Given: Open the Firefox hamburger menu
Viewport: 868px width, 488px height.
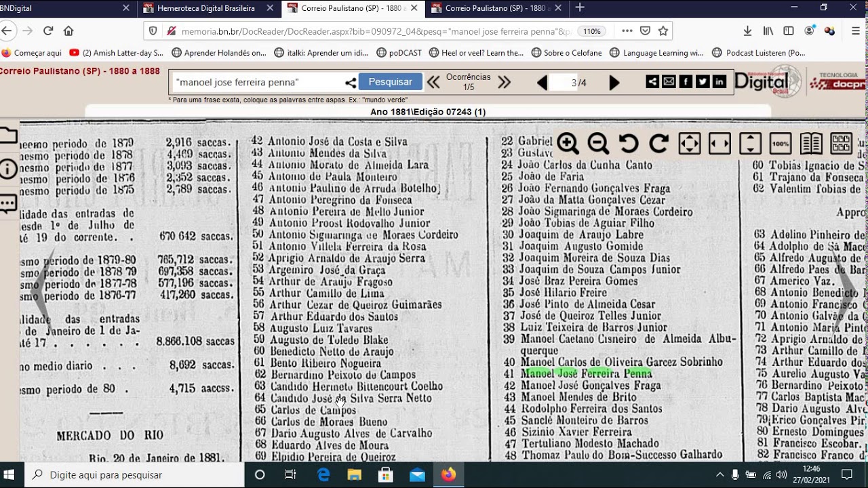Looking at the screenshot, I should [856, 30].
